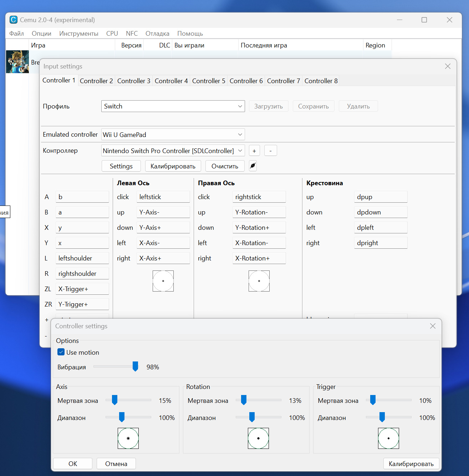Click the Крестовина right dpright field
The height and width of the screenshot is (476, 469).
point(381,243)
